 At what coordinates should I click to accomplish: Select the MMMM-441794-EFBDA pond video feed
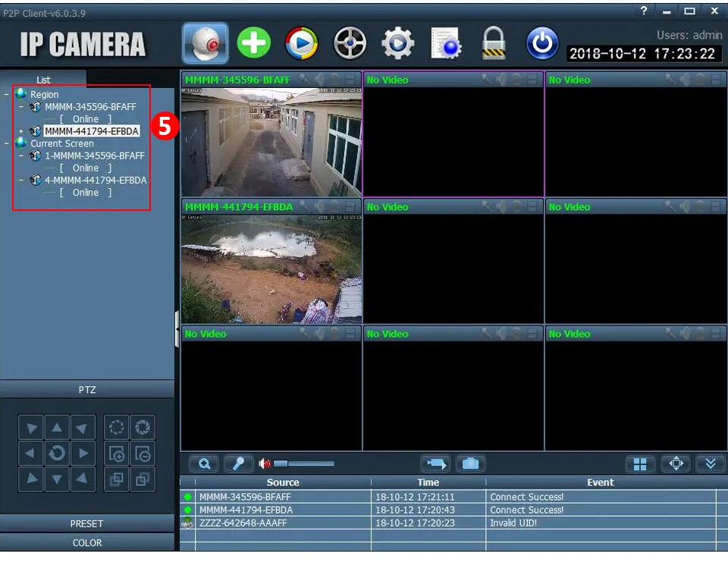pyautogui.click(x=271, y=269)
